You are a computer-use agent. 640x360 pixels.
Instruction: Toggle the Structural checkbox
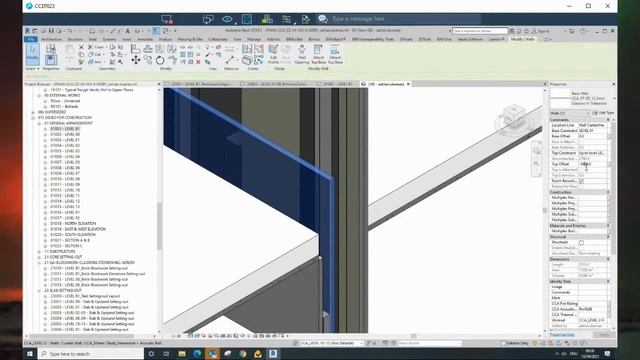[581, 242]
